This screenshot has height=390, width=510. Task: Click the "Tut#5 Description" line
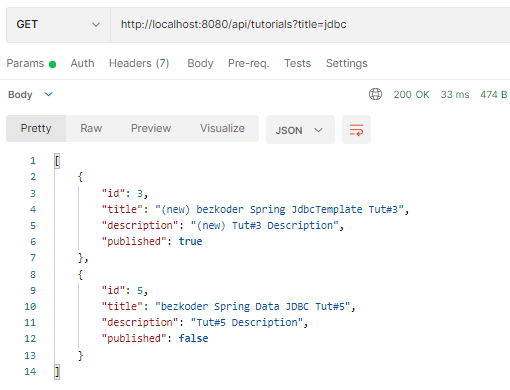click(x=205, y=322)
